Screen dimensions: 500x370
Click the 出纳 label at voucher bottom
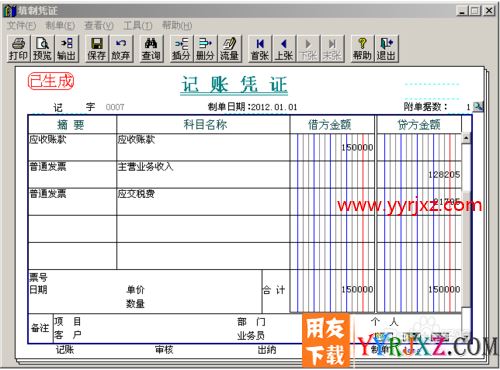click(x=267, y=350)
